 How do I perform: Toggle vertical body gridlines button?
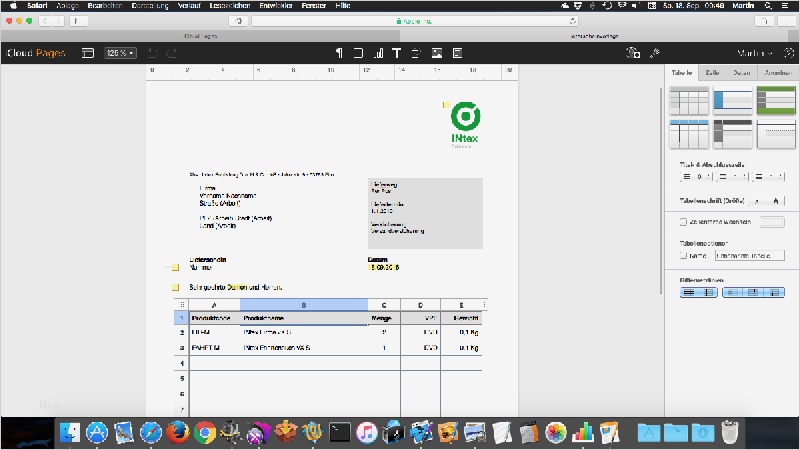click(709, 292)
